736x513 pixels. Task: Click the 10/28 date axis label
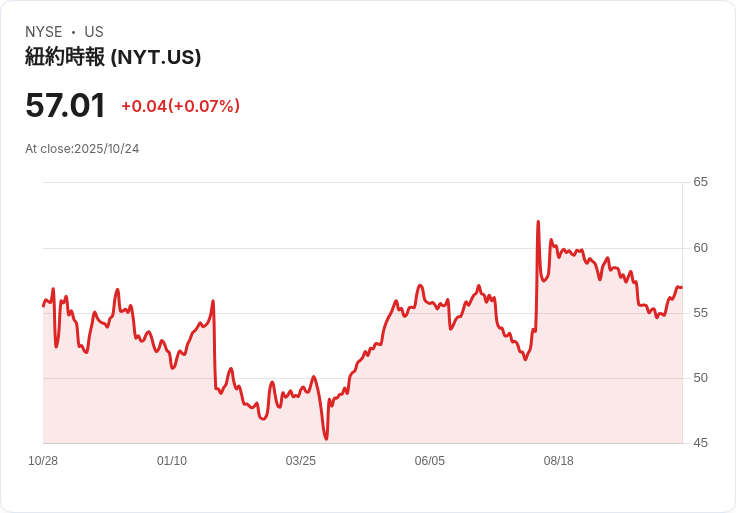43,461
